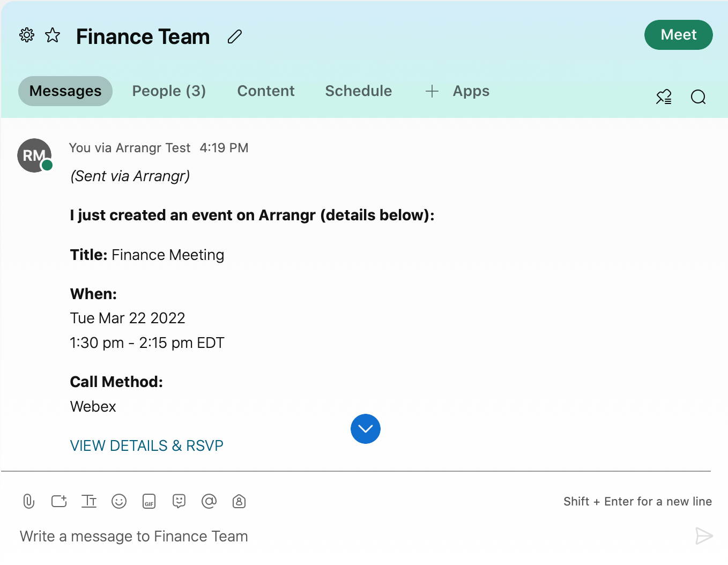Jump to latest messages arrow
Viewport: 728px width, 565px height.
tap(366, 429)
